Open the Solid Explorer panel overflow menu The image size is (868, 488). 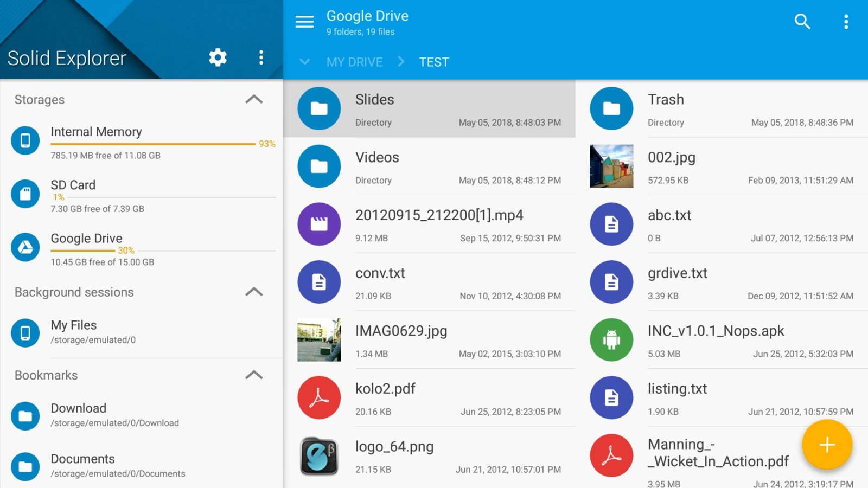[261, 57]
